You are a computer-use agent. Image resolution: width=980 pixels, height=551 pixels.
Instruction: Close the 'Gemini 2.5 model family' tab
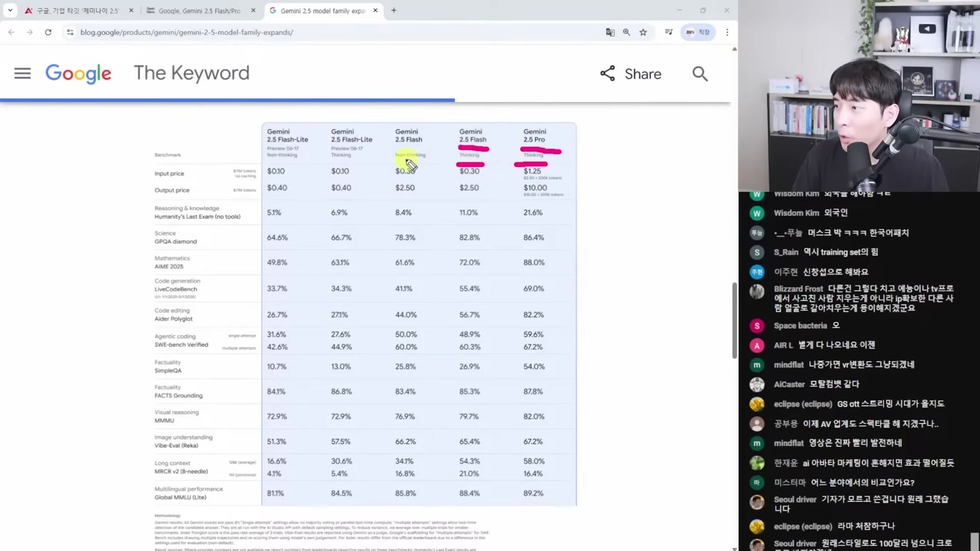[376, 11]
